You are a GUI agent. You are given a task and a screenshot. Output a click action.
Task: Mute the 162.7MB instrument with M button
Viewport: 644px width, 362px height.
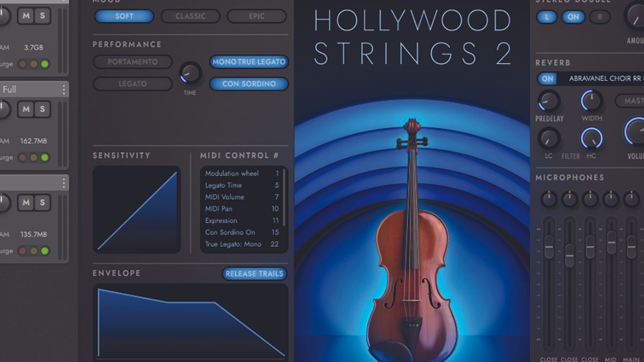pos(26,109)
